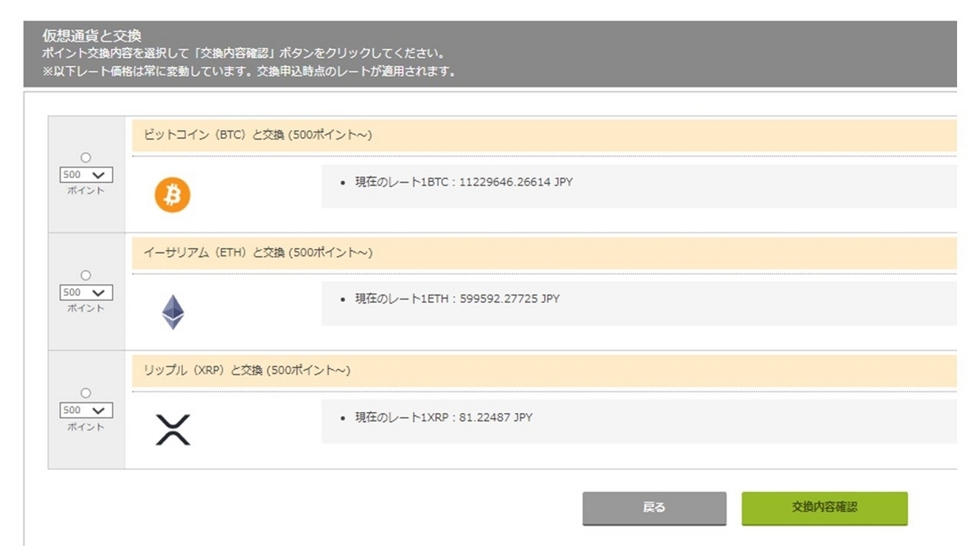Click the rate disclaimer text in the header

coord(245,70)
